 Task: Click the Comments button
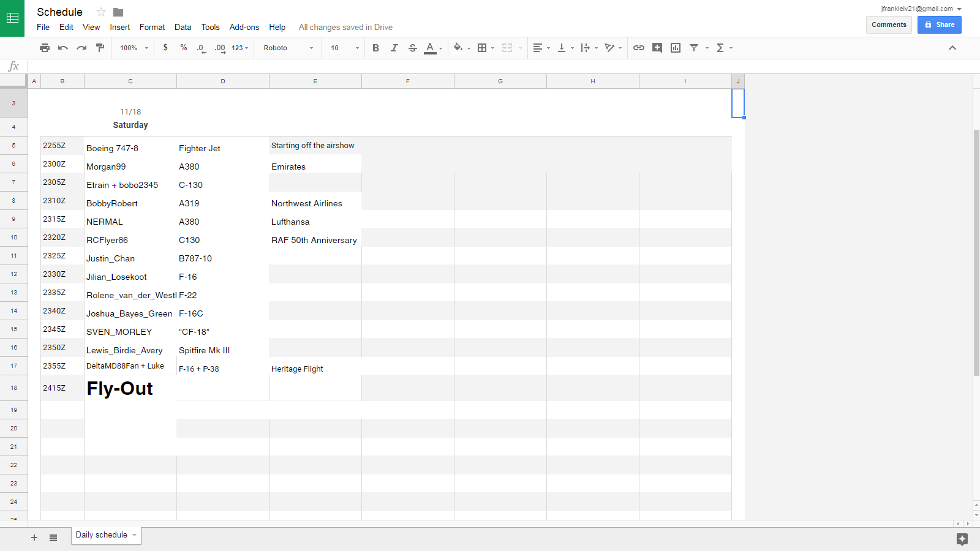point(889,24)
